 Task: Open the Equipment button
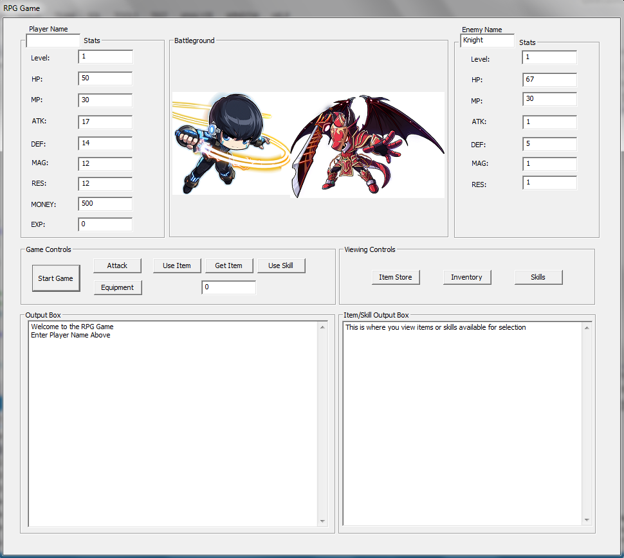pos(117,287)
